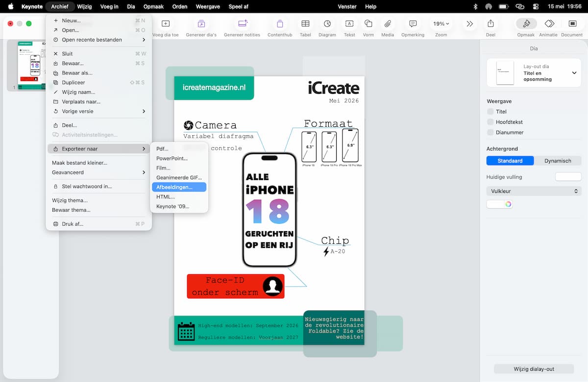The height and width of the screenshot is (382, 588).
Task: Select Keynote '09… export option
Action: [x=179, y=206]
